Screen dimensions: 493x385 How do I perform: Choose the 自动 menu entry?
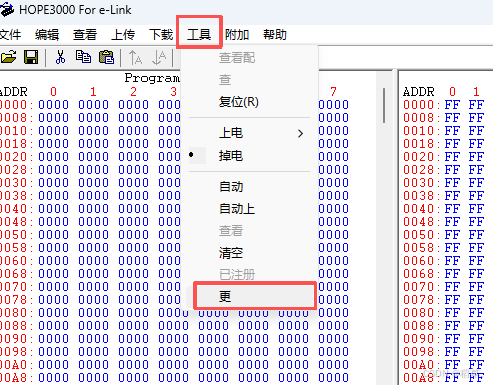click(x=250, y=187)
